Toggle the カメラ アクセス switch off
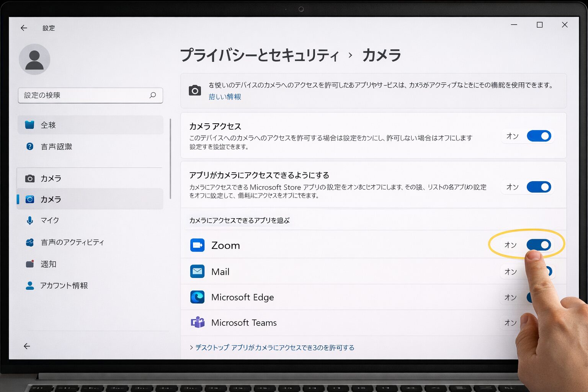Screen dimensions: 588x392 pyautogui.click(x=539, y=136)
